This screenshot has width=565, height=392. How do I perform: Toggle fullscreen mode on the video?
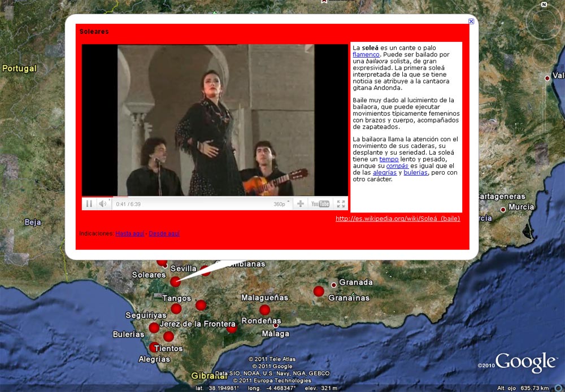[341, 204]
